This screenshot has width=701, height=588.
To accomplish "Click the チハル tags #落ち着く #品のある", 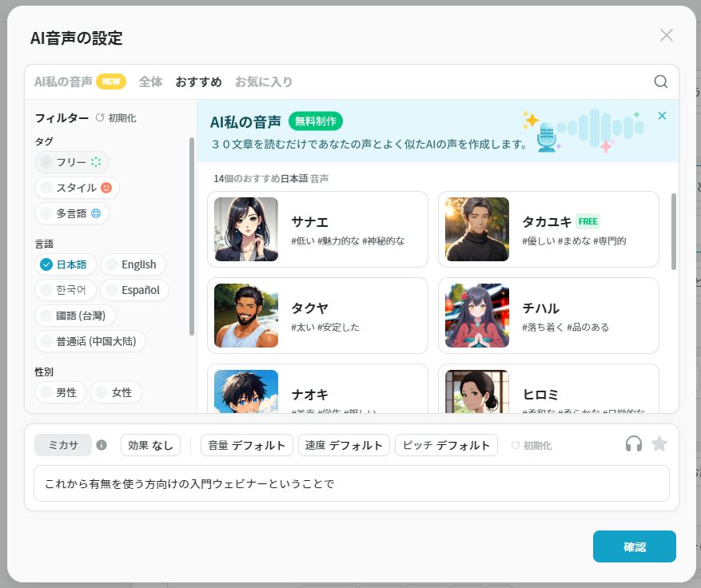I will [566, 327].
